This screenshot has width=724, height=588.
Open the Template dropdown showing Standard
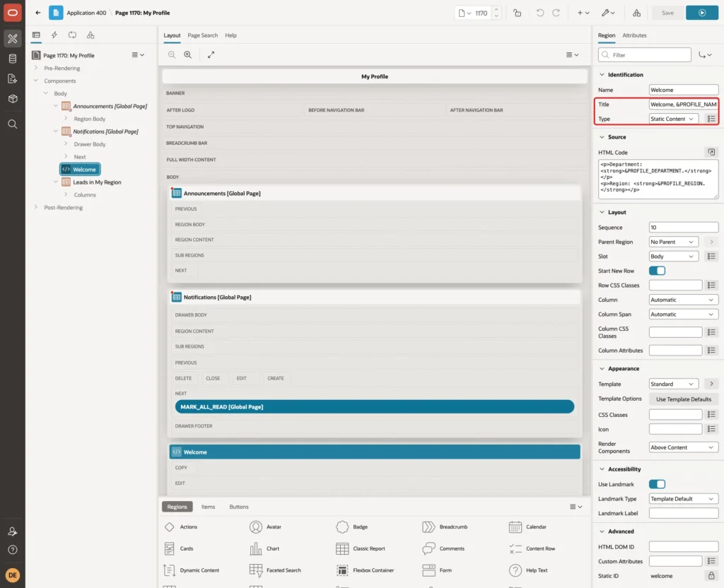click(673, 384)
